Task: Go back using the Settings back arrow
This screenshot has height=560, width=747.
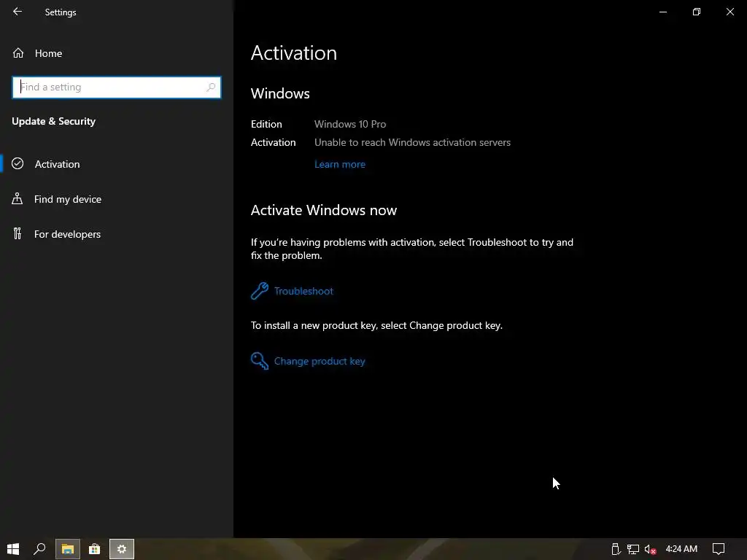Action: (x=18, y=12)
